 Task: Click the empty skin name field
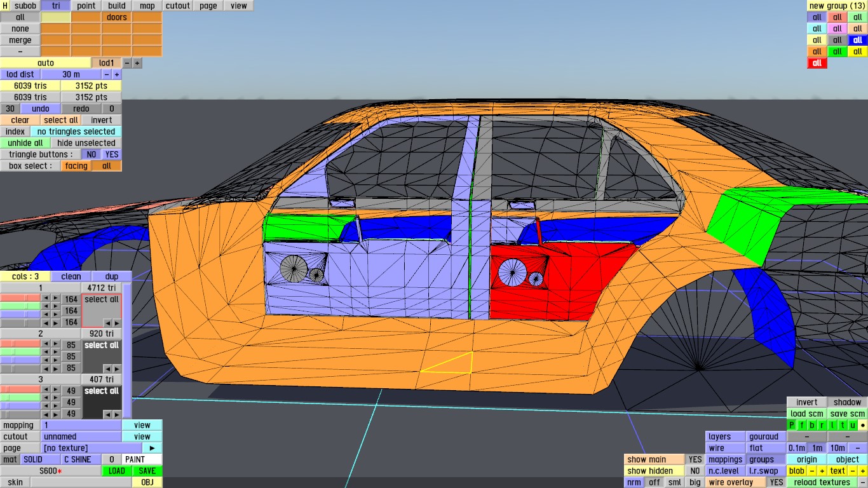point(81,482)
